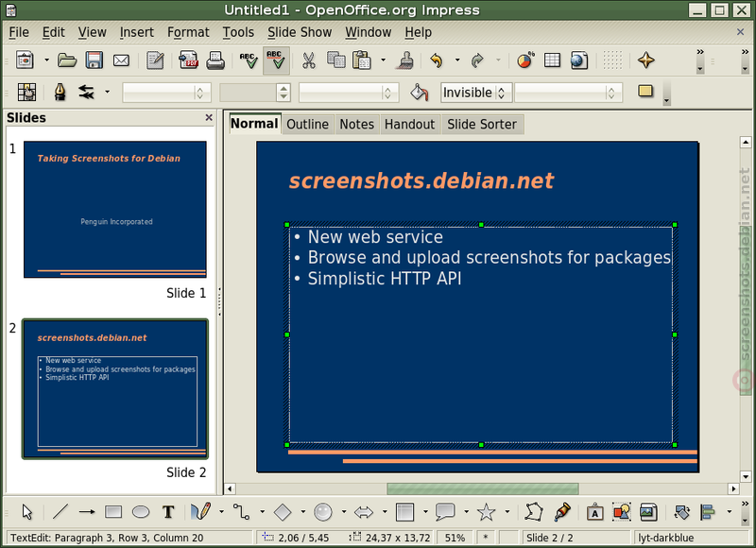Open the Navigator with the star icon

pyautogui.click(x=646, y=60)
